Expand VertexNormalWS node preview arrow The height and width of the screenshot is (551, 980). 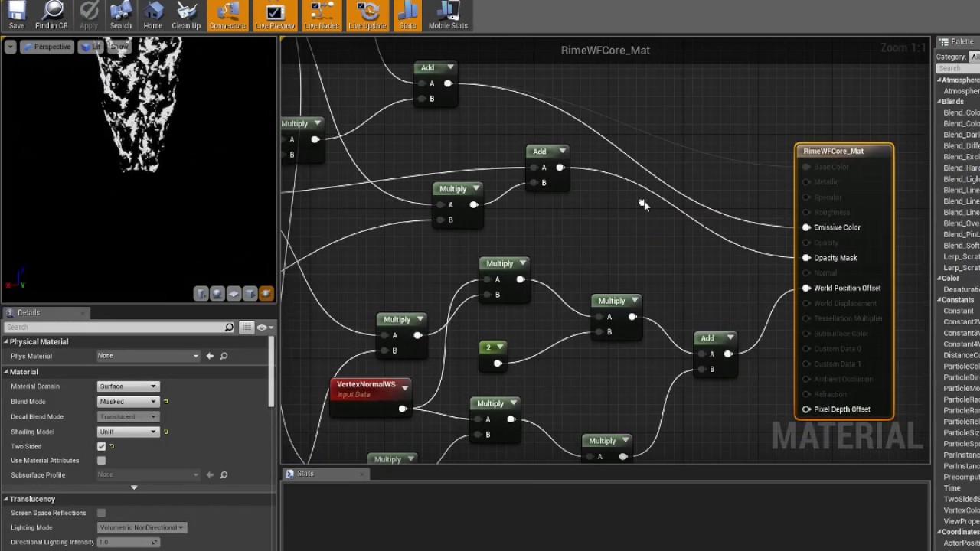pyautogui.click(x=405, y=388)
